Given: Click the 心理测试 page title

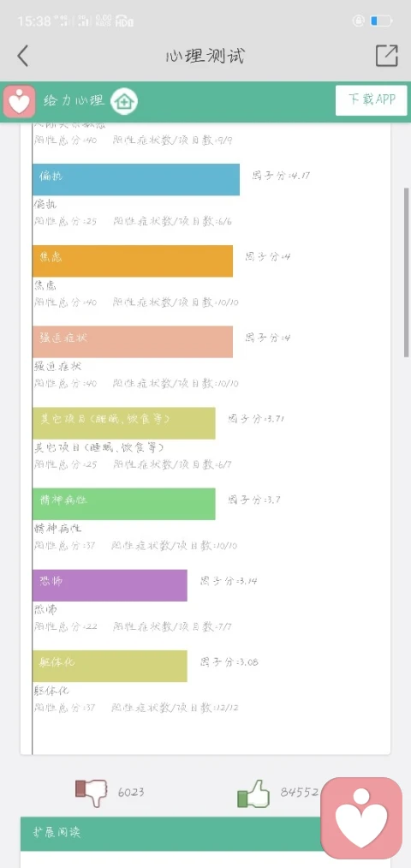Looking at the screenshot, I should click(205, 56).
